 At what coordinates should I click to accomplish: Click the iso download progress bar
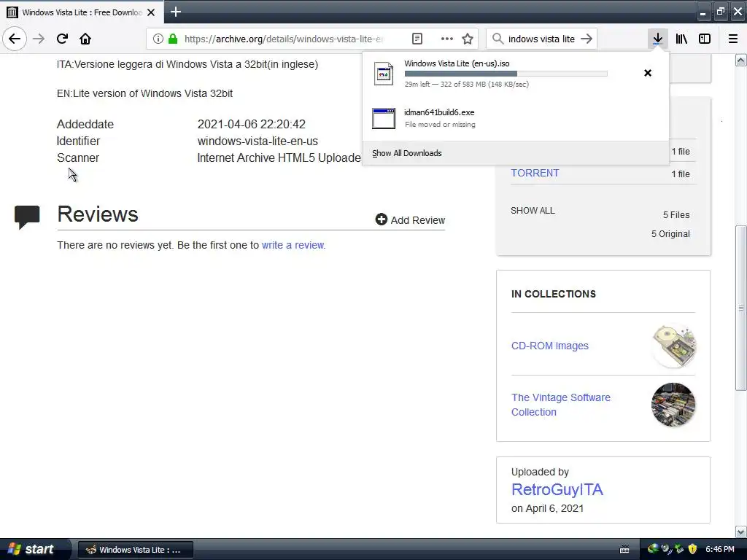pyautogui.click(x=506, y=74)
